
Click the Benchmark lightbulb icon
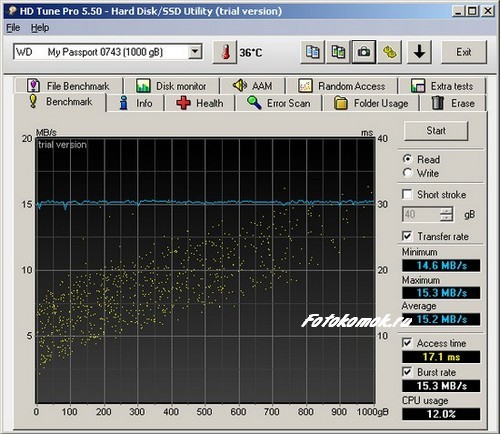(x=33, y=101)
